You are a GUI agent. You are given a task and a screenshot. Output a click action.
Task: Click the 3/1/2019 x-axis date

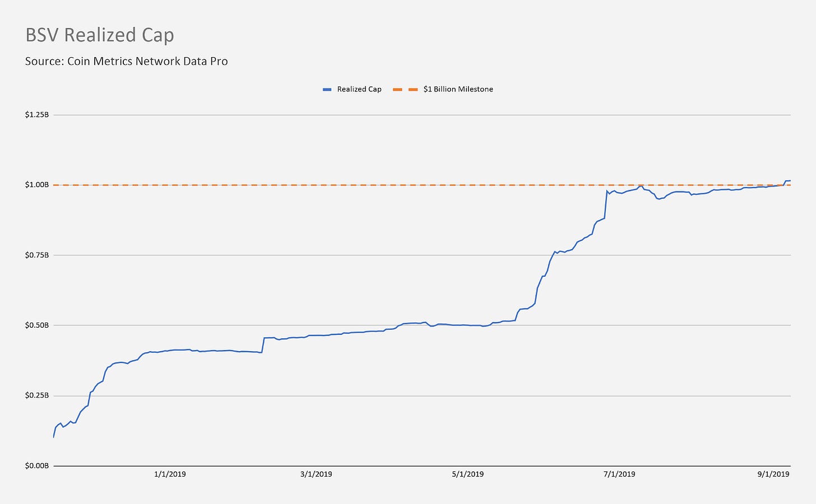(x=316, y=474)
